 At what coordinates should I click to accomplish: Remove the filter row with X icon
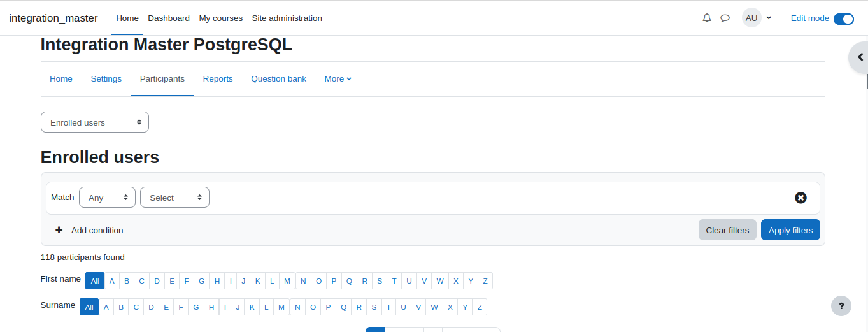[800, 198]
